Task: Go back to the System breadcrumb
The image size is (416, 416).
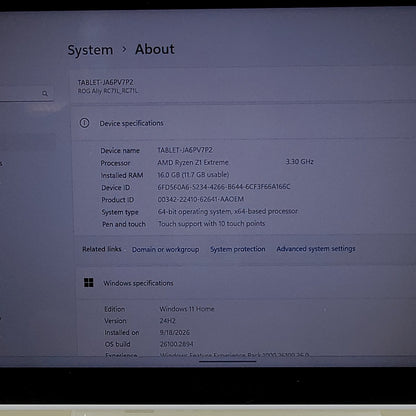Action: click(90, 50)
